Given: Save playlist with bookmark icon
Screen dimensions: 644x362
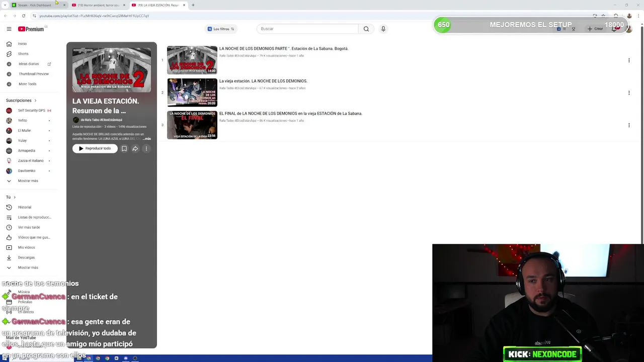Looking at the screenshot, I should tap(124, 148).
